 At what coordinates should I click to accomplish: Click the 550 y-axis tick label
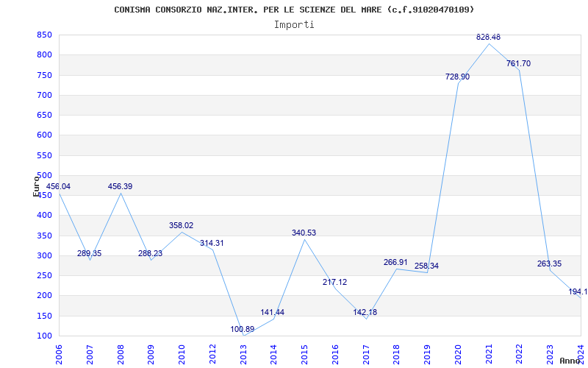click(x=43, y=156)
